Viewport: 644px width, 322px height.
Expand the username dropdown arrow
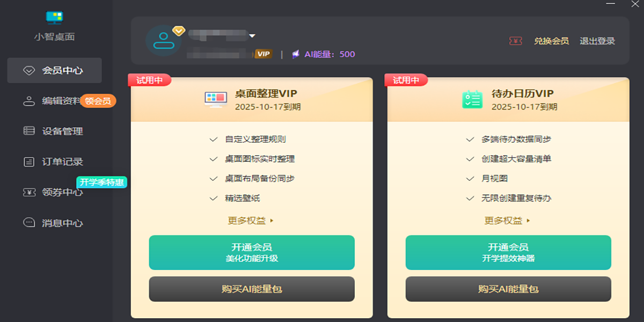pos(252,36)
